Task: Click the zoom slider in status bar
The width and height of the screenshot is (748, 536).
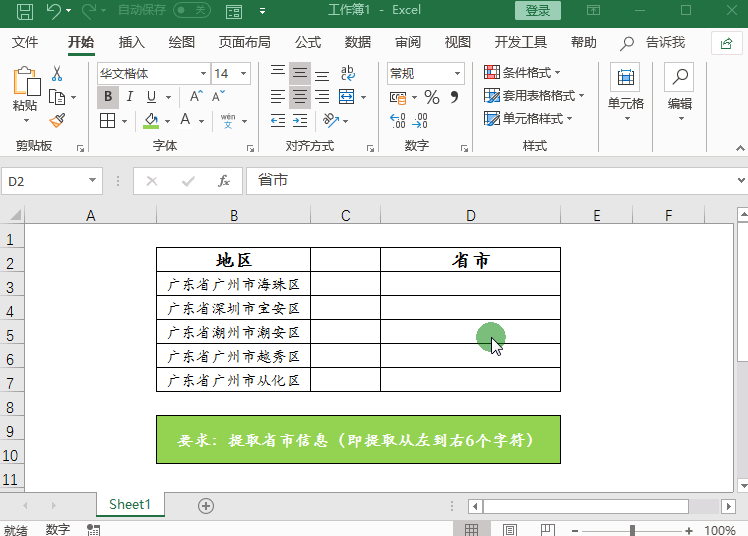Action: pyautogui.click(x=633, y=531)
